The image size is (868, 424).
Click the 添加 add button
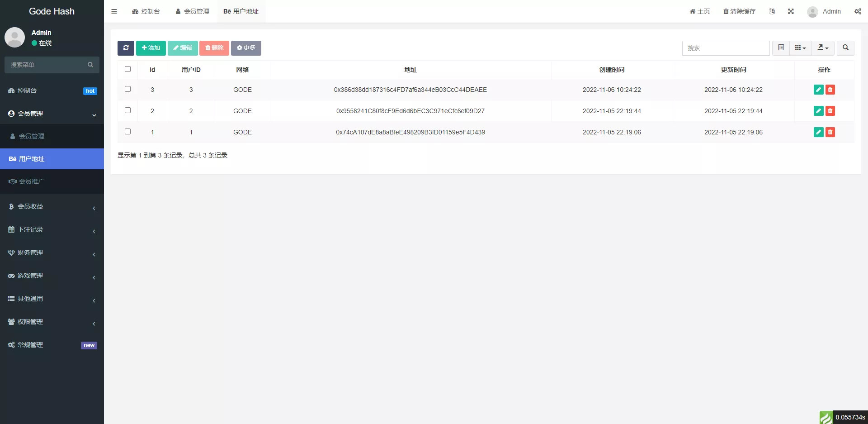(151, 48)
